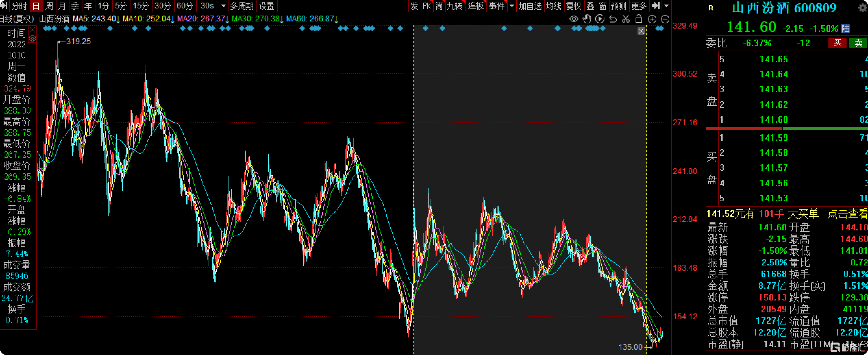Toggle 均线 moving averages

pyautogui.click(x=554, y=6)
